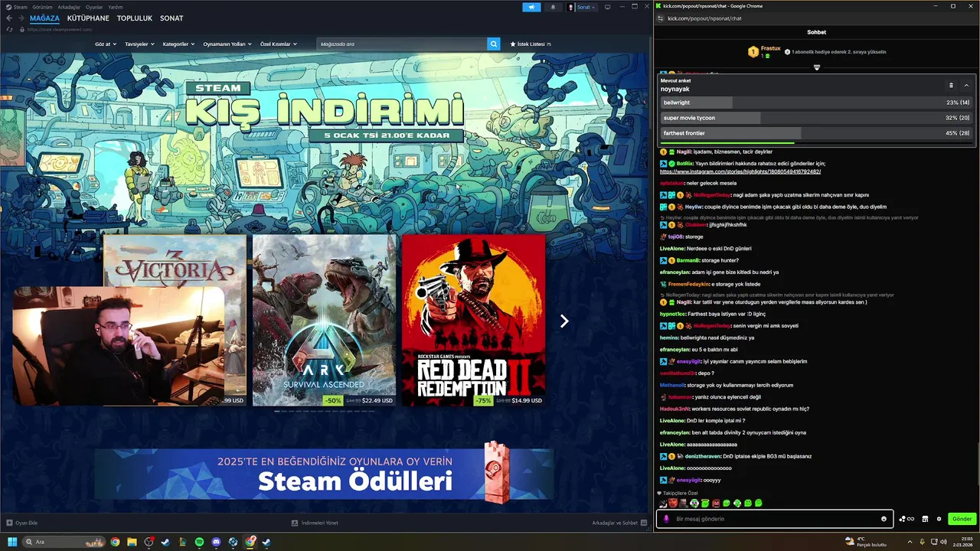Vote for farthest frontier in poll
Screen dimensions: 980x551
coord(816,133)
